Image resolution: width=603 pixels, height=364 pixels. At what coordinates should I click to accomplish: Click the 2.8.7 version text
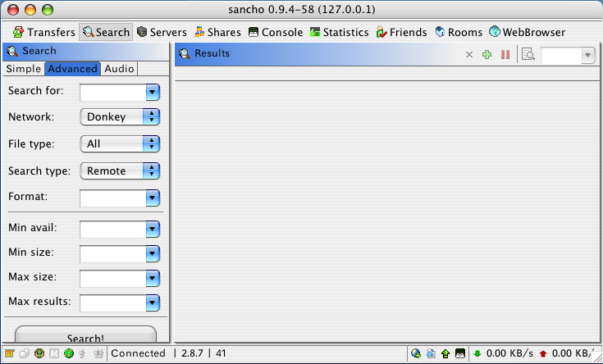pos(192,353)
